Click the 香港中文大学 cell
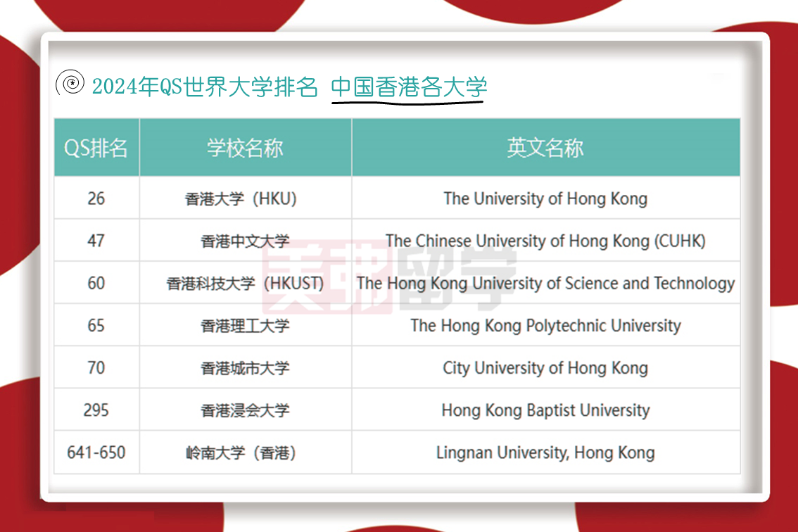Screen dimensions: 798x532 pyautogui.click(x=246, y=240)
